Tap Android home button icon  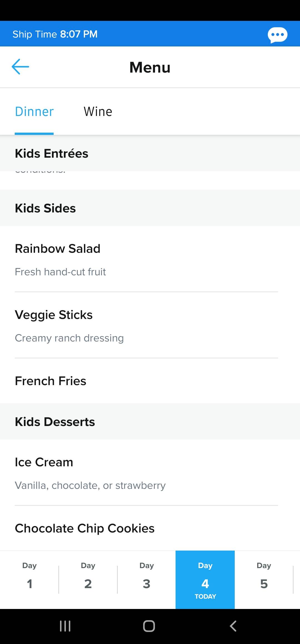(149, 626)
